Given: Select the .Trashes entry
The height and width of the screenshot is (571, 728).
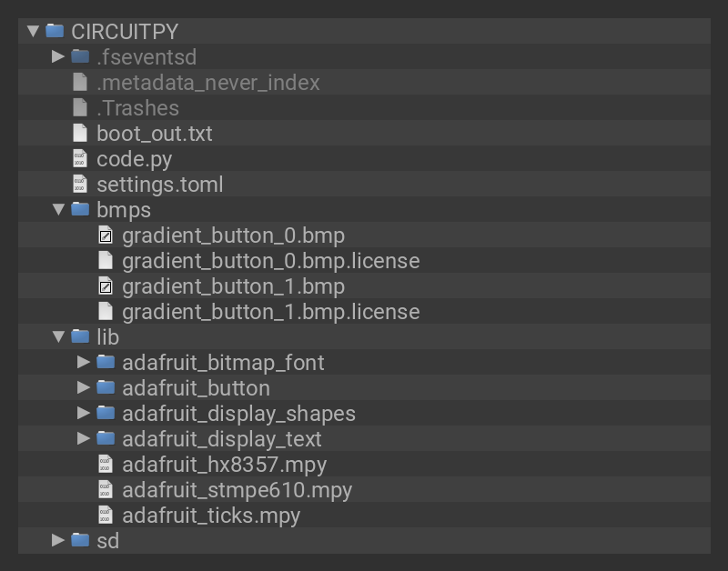Looking at the screenshot, I should [x=137, y=108].
